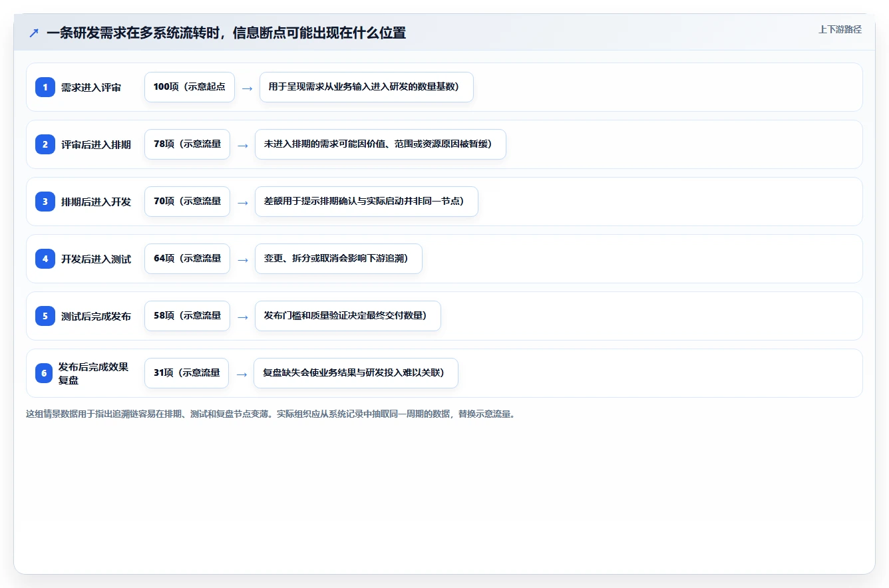Select step number 4 badge
The width and height of the screenshot is (889, 588).
(45, 259)
